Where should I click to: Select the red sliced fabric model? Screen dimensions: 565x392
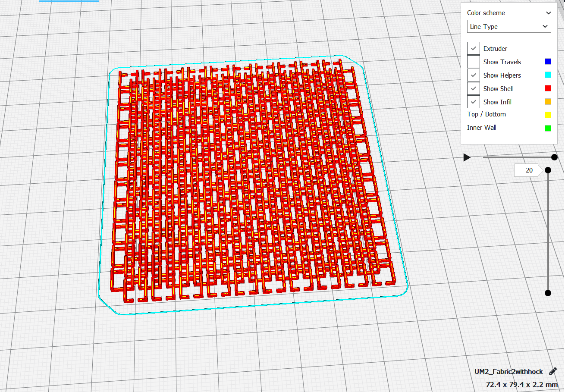[x=252, y=181]
